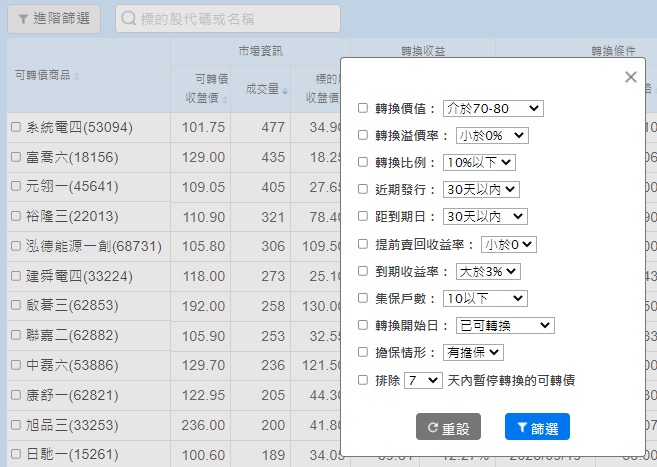Select the checkbox for 裕隆三(22013)
This screenshot has width=657, height=467.
(x=16, y=216)
